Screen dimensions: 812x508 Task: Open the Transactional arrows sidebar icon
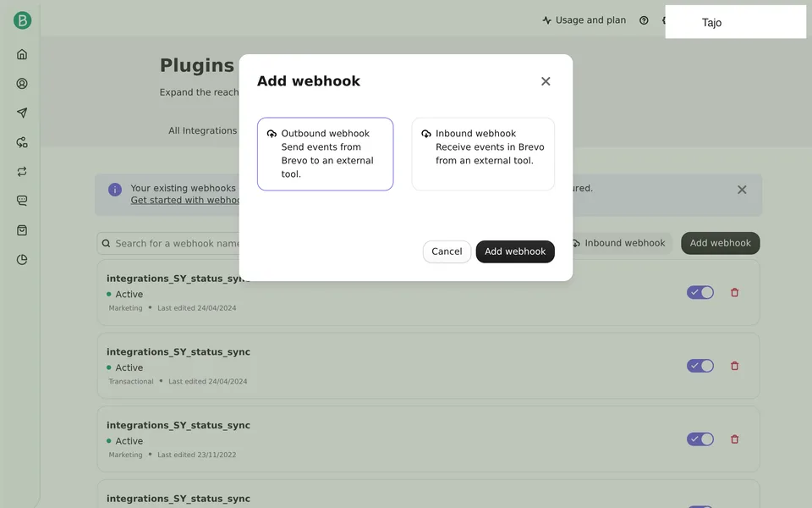pos(22,172)
